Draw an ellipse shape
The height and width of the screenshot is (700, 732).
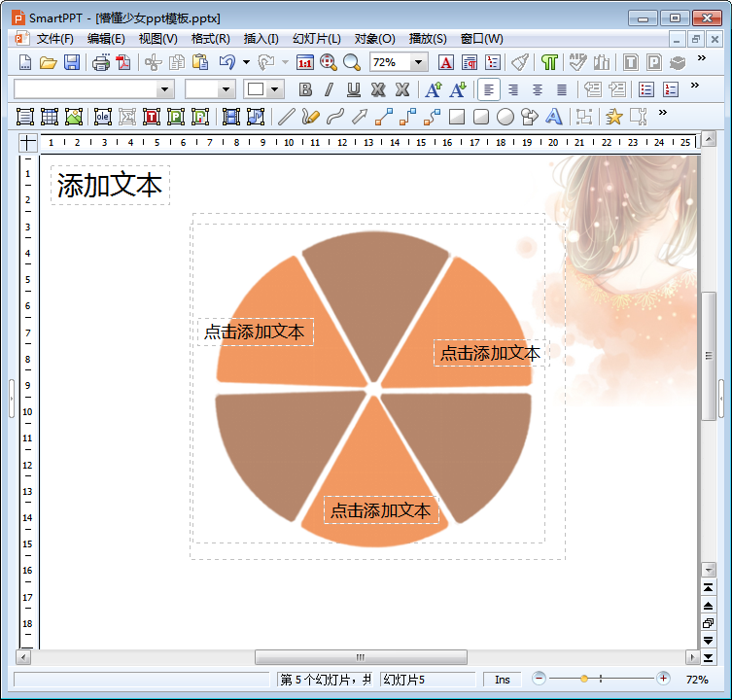coord(505,117)
